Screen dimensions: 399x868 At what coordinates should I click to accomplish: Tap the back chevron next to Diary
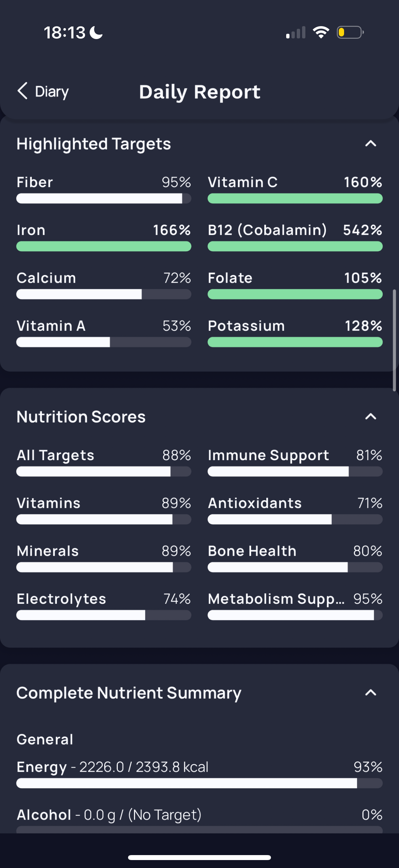[22, 91]
